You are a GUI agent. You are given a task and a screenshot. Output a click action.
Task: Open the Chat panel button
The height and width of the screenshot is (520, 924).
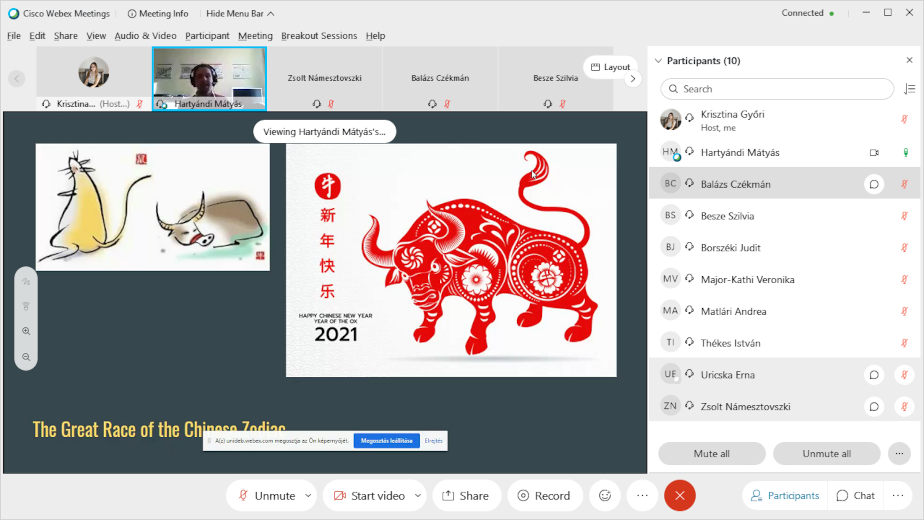tap(856, 496)
